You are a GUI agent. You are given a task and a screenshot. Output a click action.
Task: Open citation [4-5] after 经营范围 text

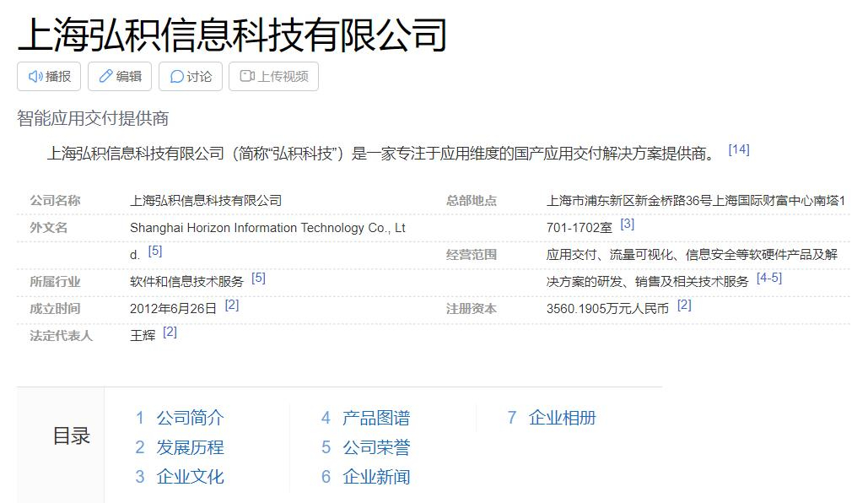click(x=769, y=279)
